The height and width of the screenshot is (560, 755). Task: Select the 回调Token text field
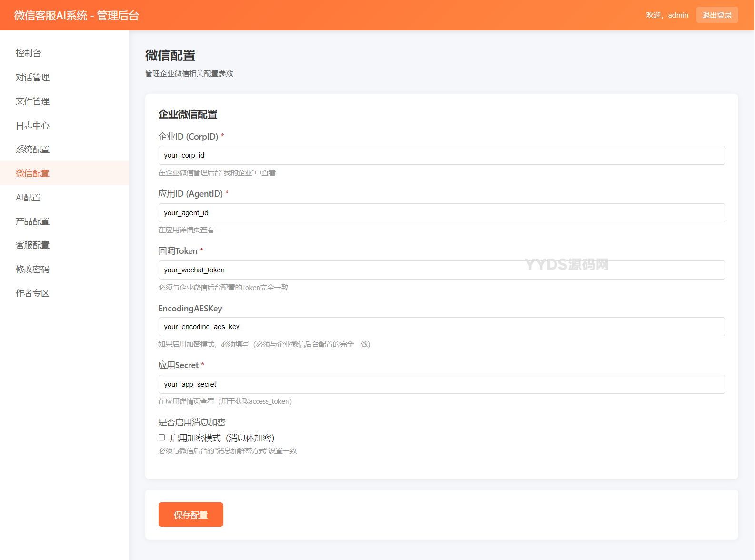click(x=441, y=270)
